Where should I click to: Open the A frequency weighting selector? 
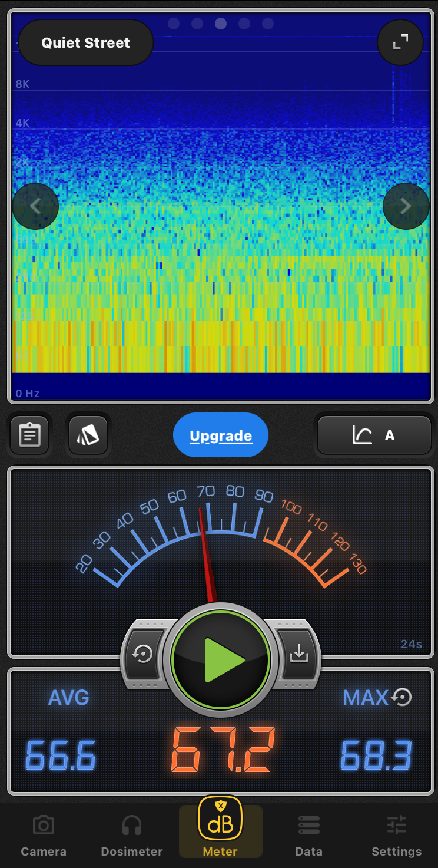(x=374, y=435)
